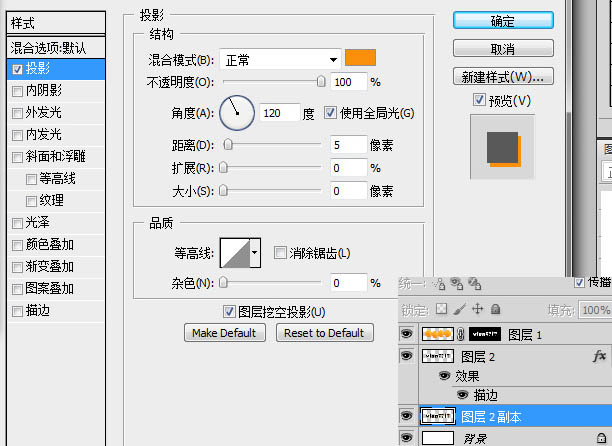Image resolution: width=612 pixels, height=446 pixels.
Task: Open the 混合模式 dropdown showing 正常
Action: tap(281, 60)
